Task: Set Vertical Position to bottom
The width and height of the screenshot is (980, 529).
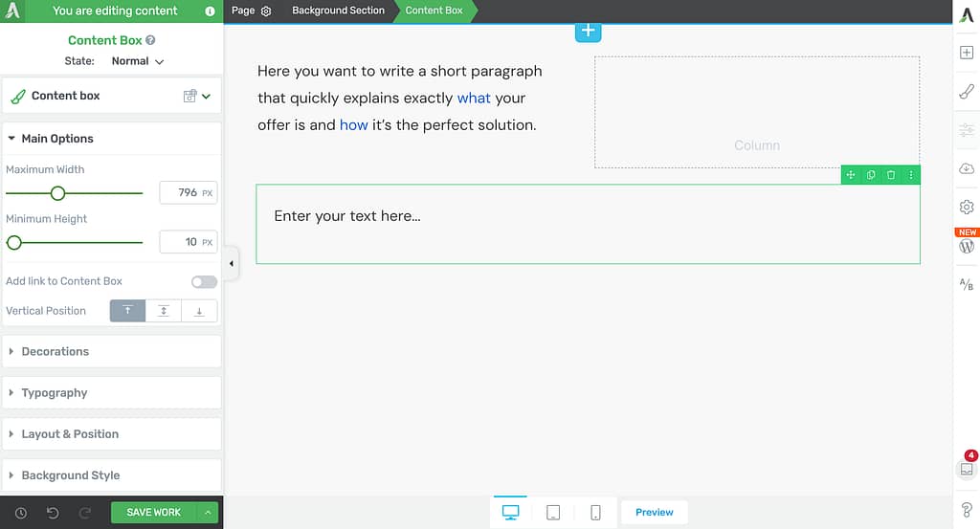Action: (199, 310)
